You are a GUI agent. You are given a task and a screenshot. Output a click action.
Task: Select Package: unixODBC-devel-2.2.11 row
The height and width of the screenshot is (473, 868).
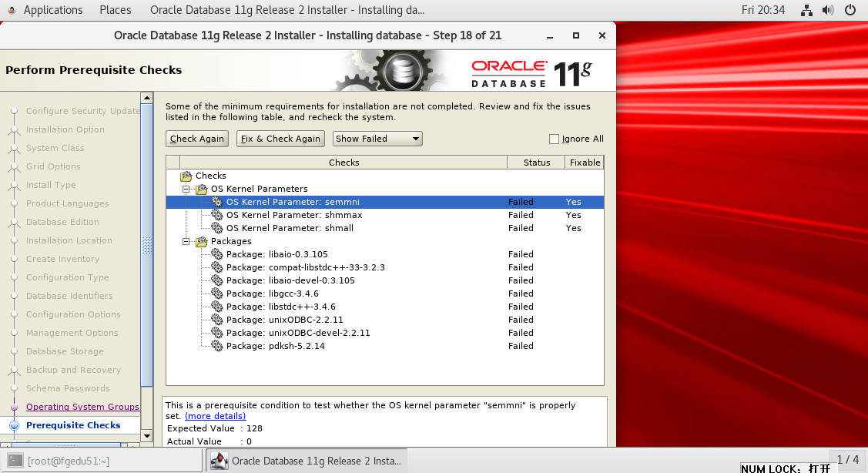click(385, 333)
